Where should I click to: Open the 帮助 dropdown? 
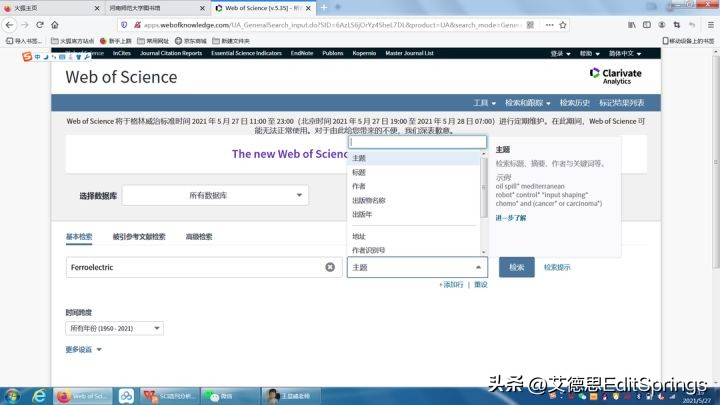coord(590,54)
